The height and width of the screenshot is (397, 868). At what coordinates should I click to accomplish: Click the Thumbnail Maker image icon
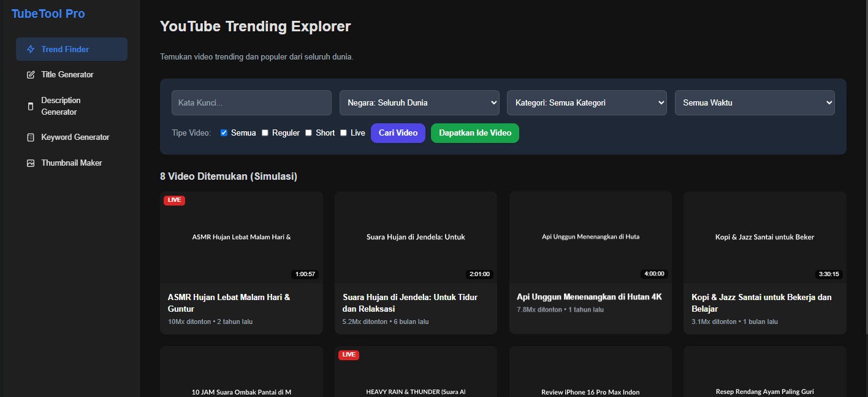[31, 163]
